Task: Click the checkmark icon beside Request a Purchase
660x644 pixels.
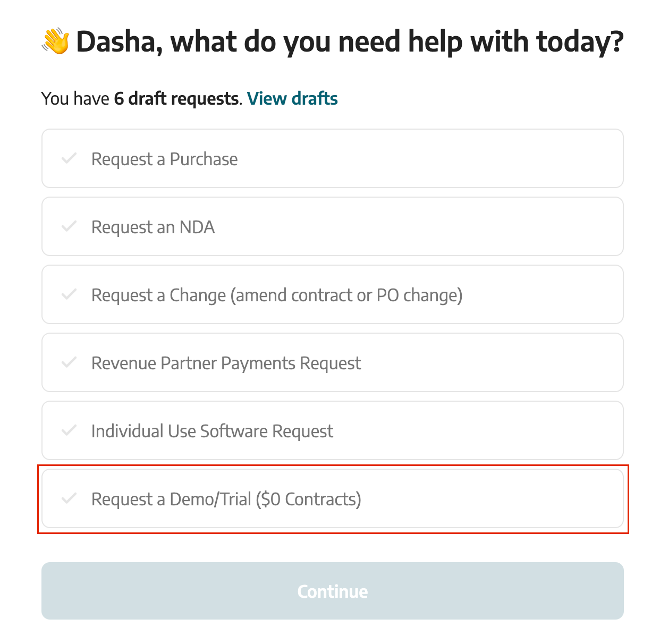Action: (69, 158)
